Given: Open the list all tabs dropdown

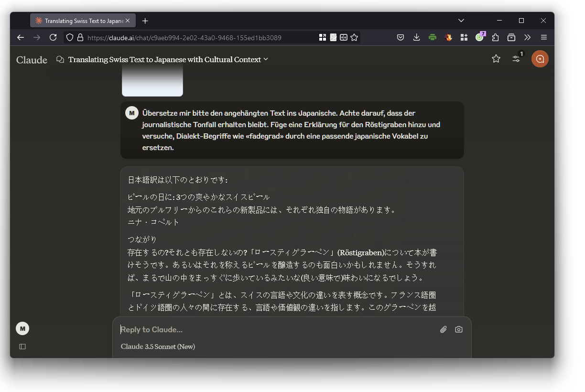Looking at the screenshot, I should click(461, 21).
